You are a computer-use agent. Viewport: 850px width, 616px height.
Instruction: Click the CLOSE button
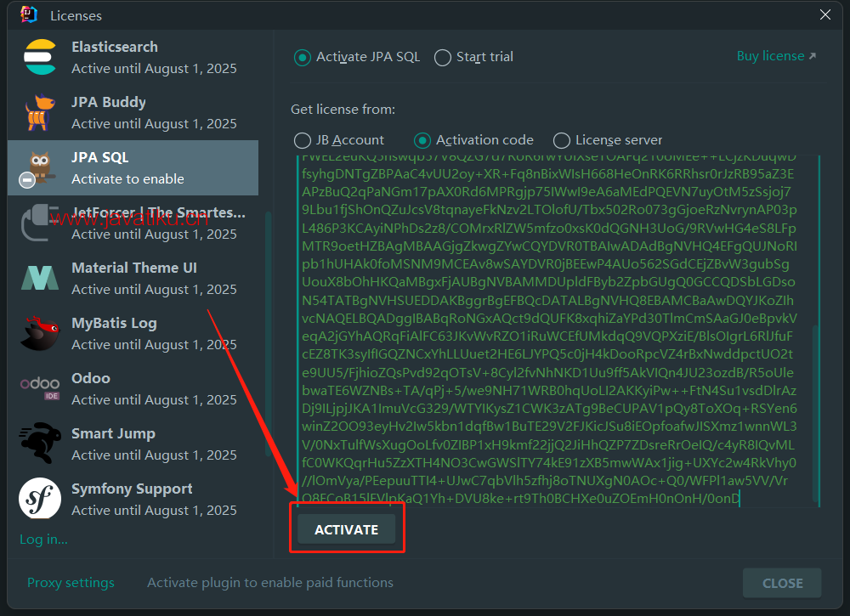coord(782,583)
